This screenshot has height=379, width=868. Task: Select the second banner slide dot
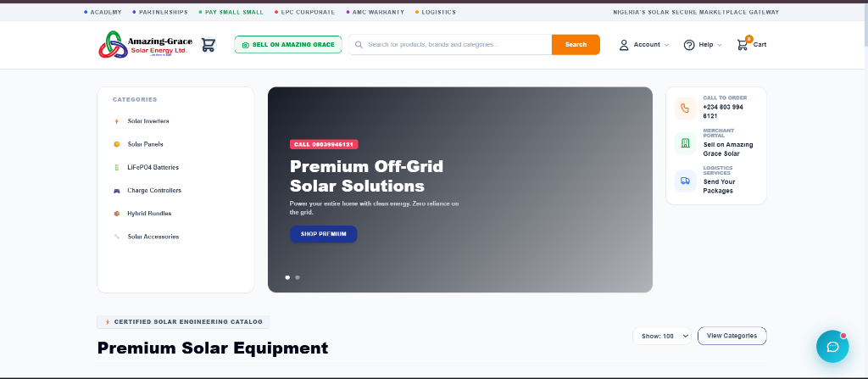coord(298,277)
